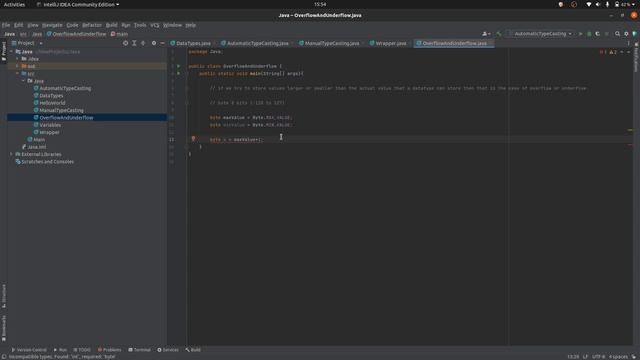This screenshot has width=640, height=360.
Task: Collapse the Java package node
Action: pos(23,81)
